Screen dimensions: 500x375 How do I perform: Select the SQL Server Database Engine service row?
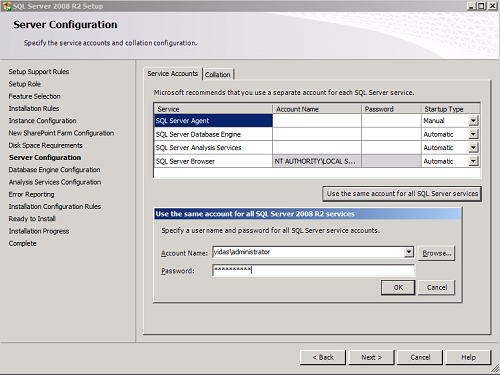click(213, 134)
